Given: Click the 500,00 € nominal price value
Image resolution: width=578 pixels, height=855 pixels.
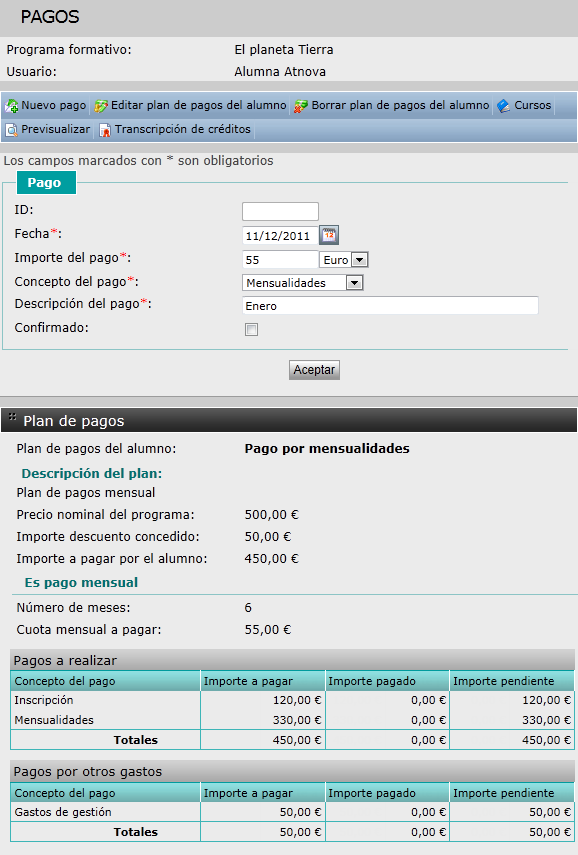Looking at the screenshot, I should [272, 515].
